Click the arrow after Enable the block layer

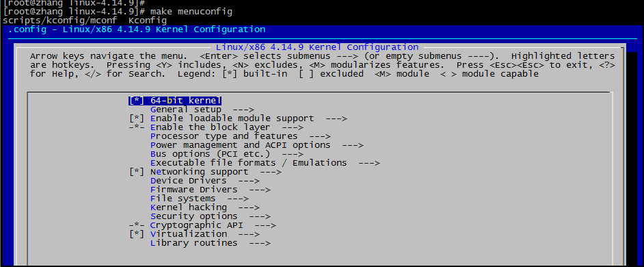point(293,127)
